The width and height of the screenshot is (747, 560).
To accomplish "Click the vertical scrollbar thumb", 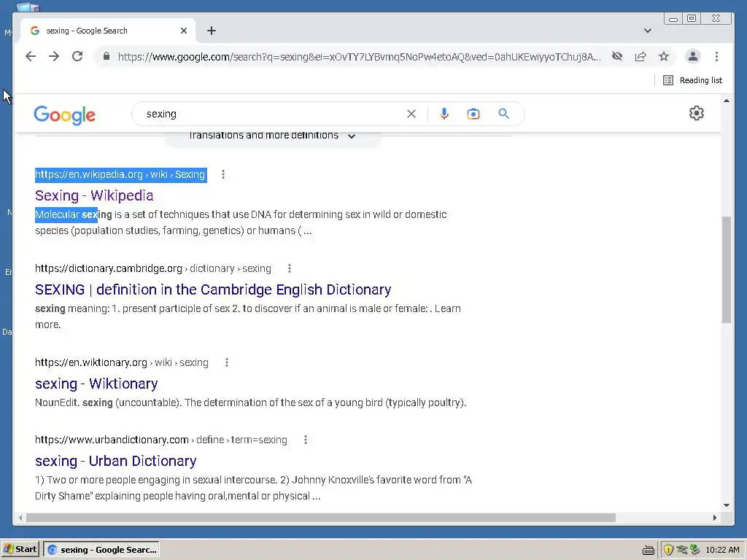I will click(726, 270).
